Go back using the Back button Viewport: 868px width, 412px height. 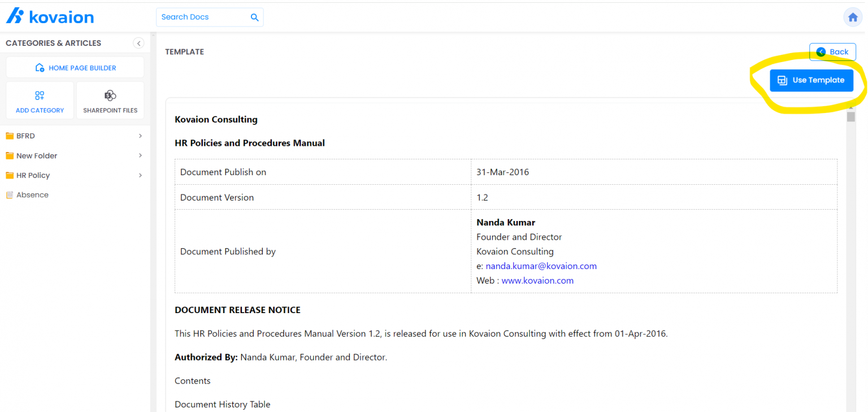pyautogui.click(x=832, y=52)
